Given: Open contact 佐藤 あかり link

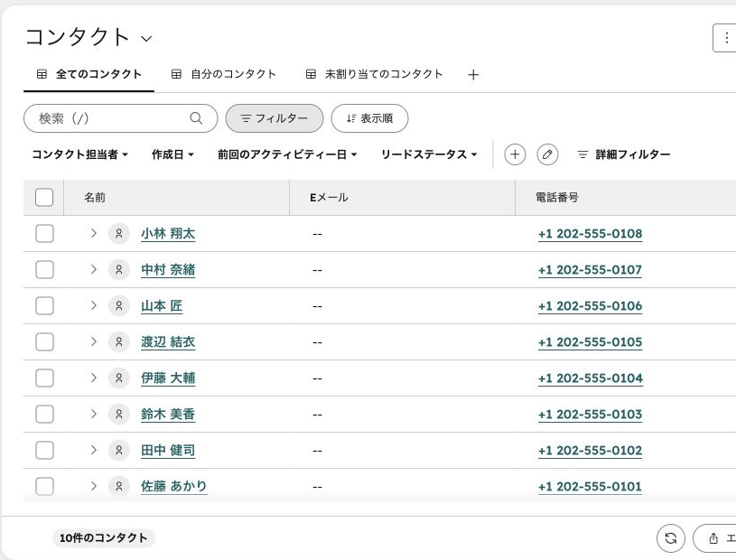Looking at the screenshot, I should click(x=173, y=487).
